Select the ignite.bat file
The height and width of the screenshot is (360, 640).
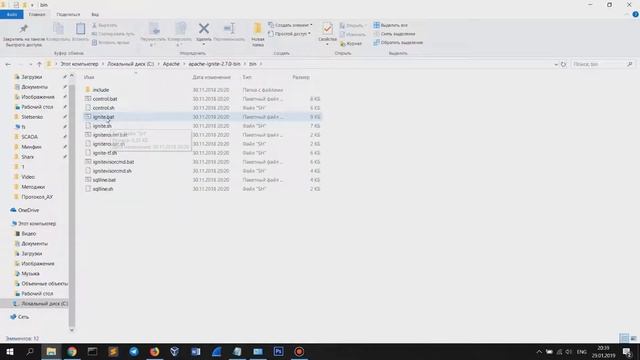[x=103, y=117]
